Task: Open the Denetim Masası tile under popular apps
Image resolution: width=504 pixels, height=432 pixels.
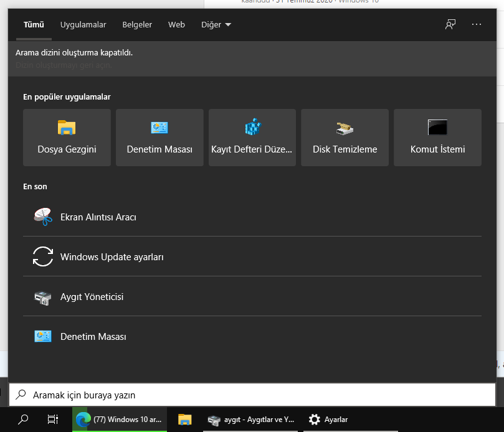Action: click(159, 138)
